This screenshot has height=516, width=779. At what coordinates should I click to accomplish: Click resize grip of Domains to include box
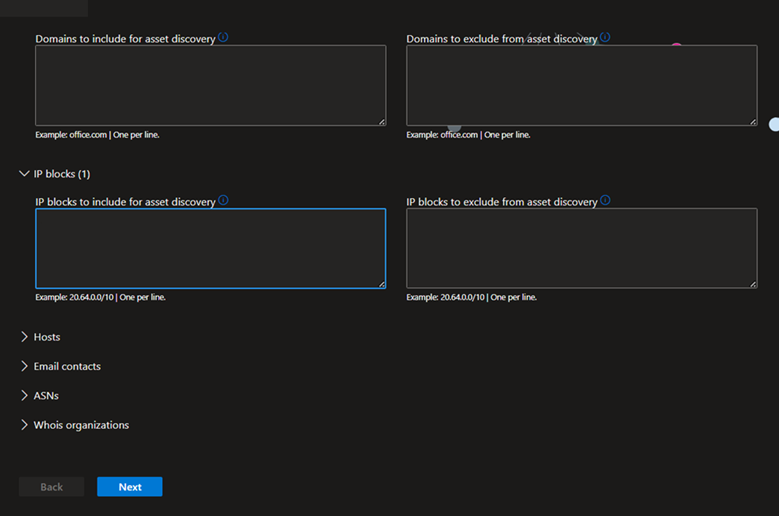coord(382,122)
